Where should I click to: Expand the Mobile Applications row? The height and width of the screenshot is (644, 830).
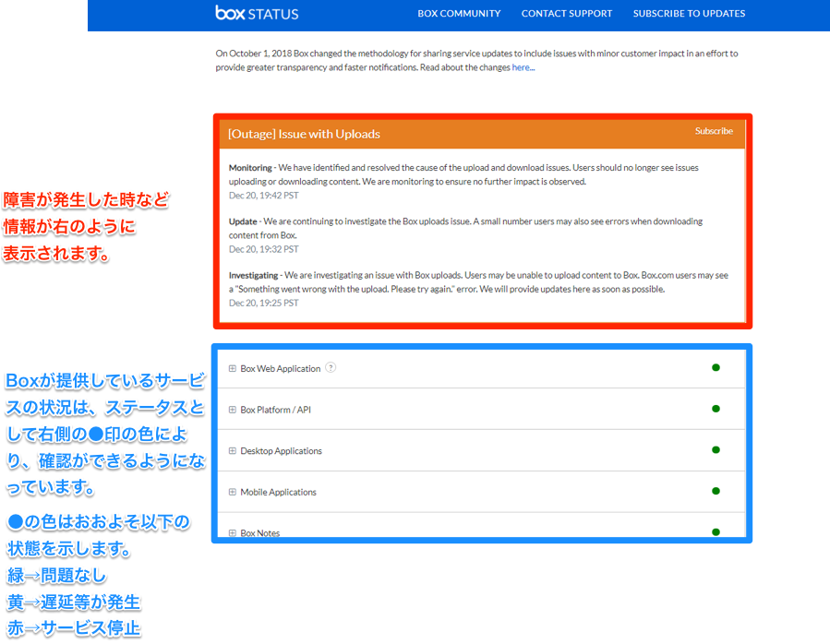(233, 492)
